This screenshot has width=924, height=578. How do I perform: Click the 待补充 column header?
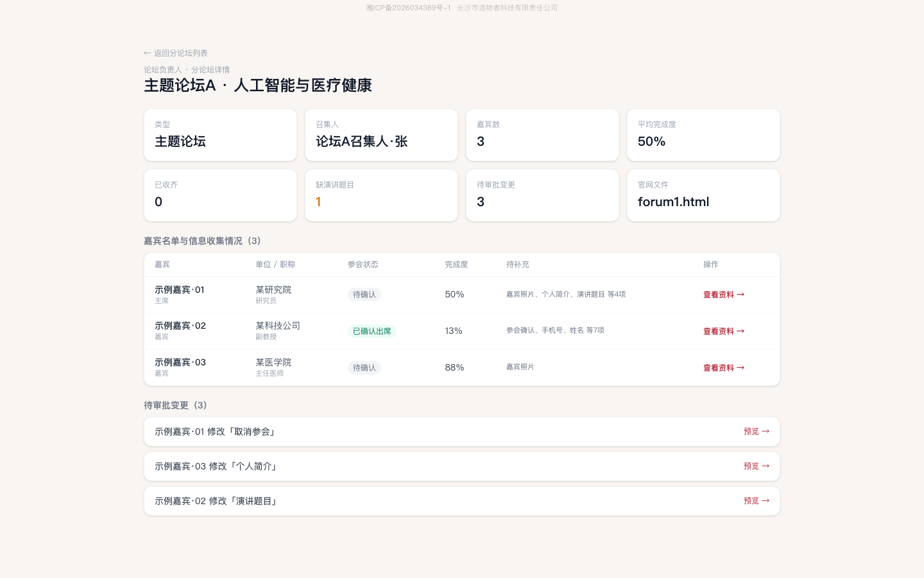[518, 265]
